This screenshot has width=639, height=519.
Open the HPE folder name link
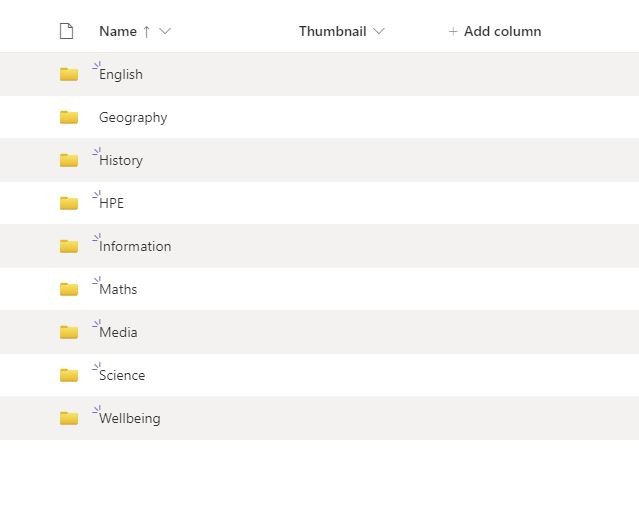pyautogui.click(x=111, y=203)
